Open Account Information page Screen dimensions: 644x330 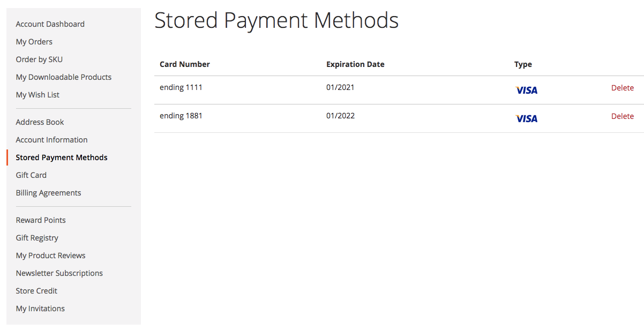click(51, 140)
